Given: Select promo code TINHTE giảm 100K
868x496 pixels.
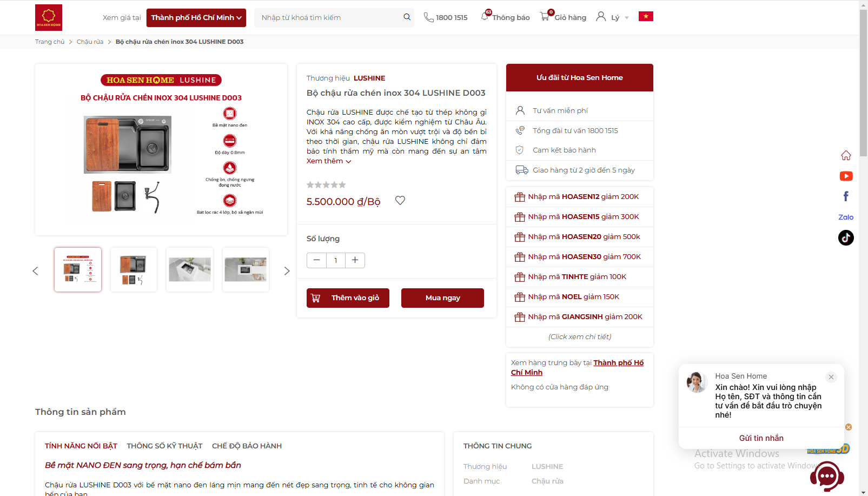Looking at the screenshot, I should [580, 277].
